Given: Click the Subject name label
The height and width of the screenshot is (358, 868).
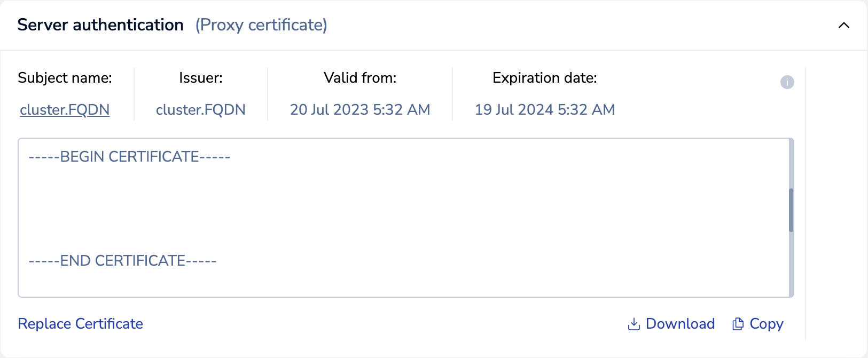Looking at the screenshot, I should (65, 78).
